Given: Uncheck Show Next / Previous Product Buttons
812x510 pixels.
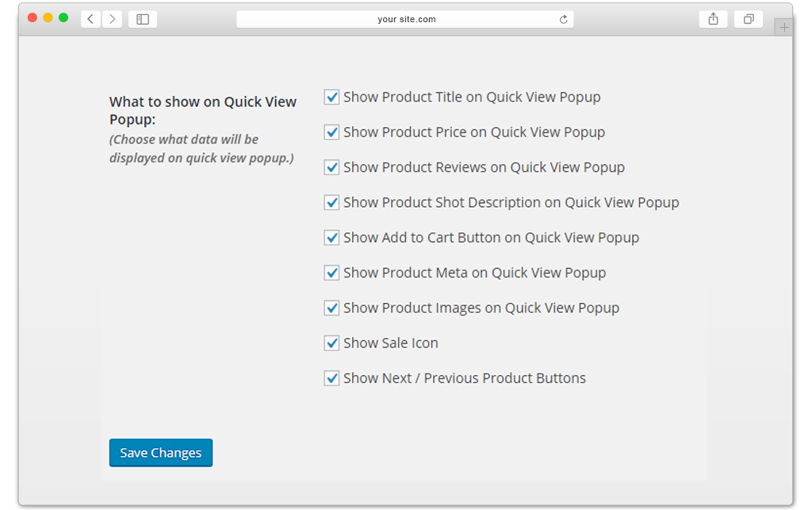Looking at the screenshot, I should point(331,378).
